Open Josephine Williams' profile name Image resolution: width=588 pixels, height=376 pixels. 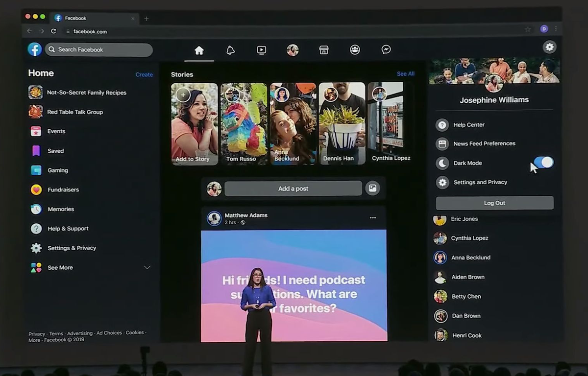pyautogui.click(x=494, y=100)
